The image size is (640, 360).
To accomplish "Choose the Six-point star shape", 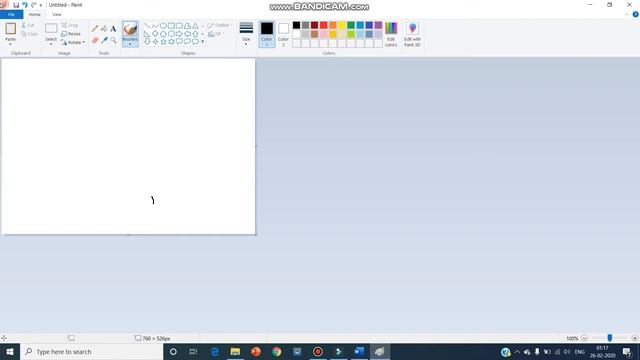I will (x=171, y=42).
